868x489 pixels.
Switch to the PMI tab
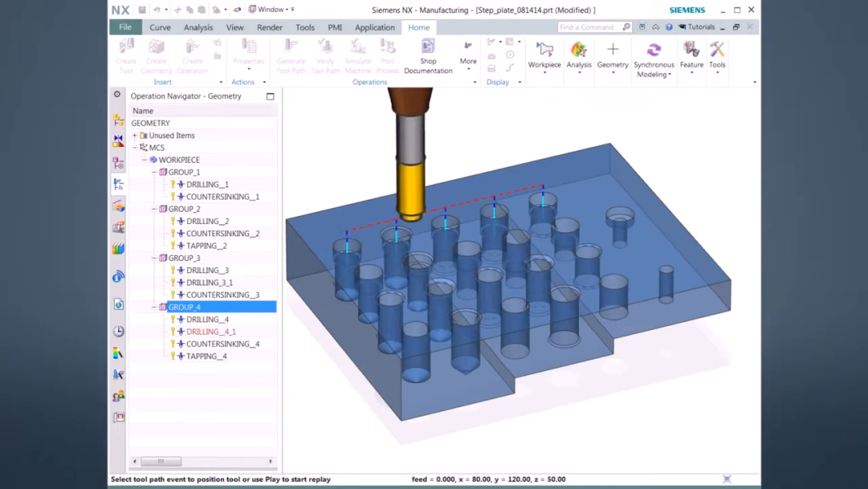(x=335, y=27)
